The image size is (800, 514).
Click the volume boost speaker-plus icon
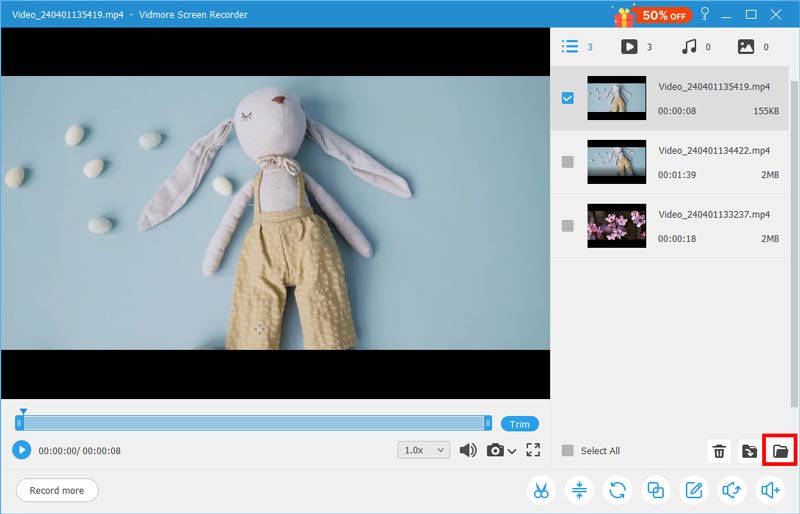[x=769, y=490]
